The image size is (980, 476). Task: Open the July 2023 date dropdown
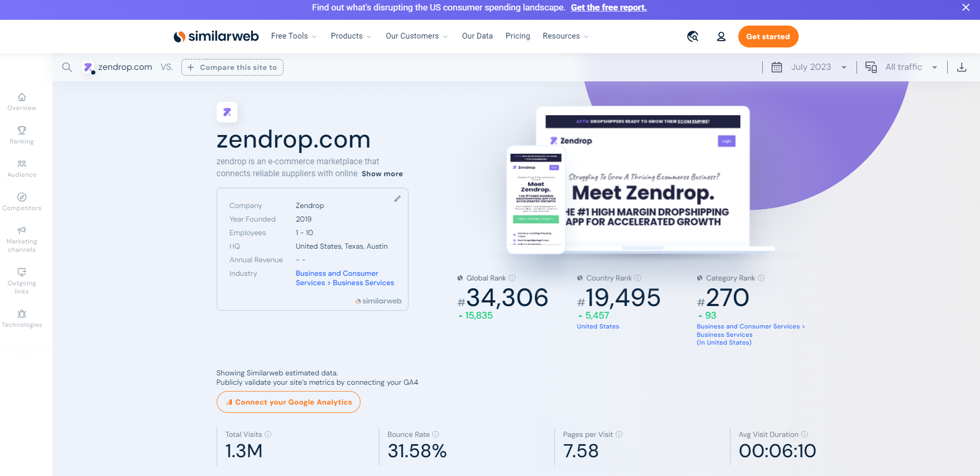[809, 67]
